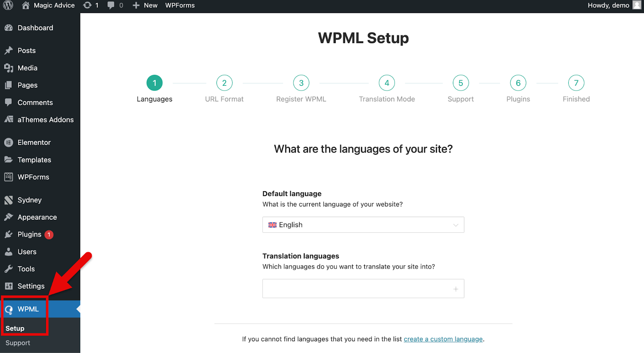Screen dimensions: 644x353
Task: Open Magic Advice site name link
Action: 54,5
